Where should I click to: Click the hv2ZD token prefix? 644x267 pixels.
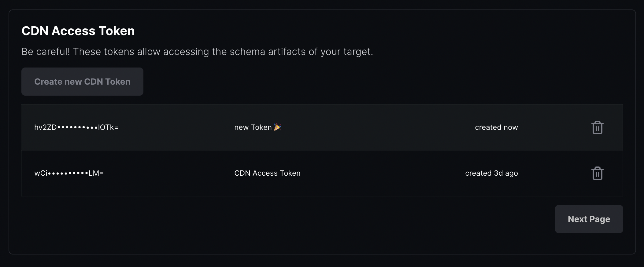coord(45,127)
